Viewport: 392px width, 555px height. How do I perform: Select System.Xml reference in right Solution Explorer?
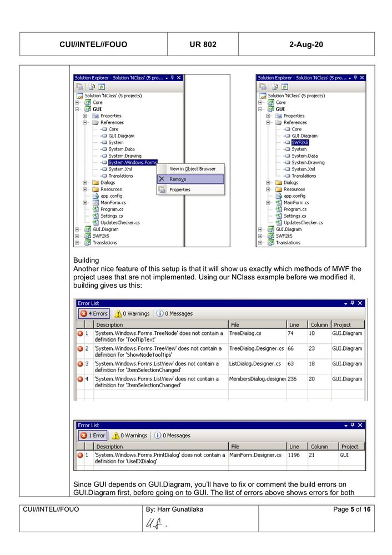[303, 169]
